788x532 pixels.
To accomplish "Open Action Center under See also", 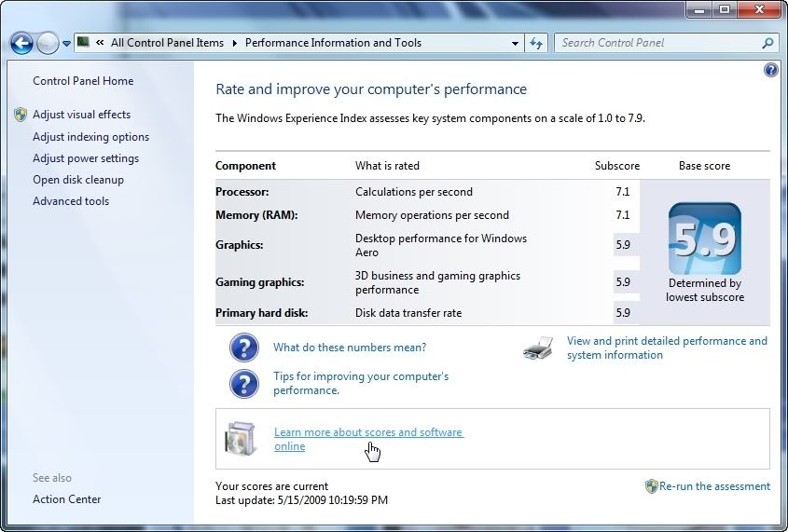I will [x=67, y=499].
